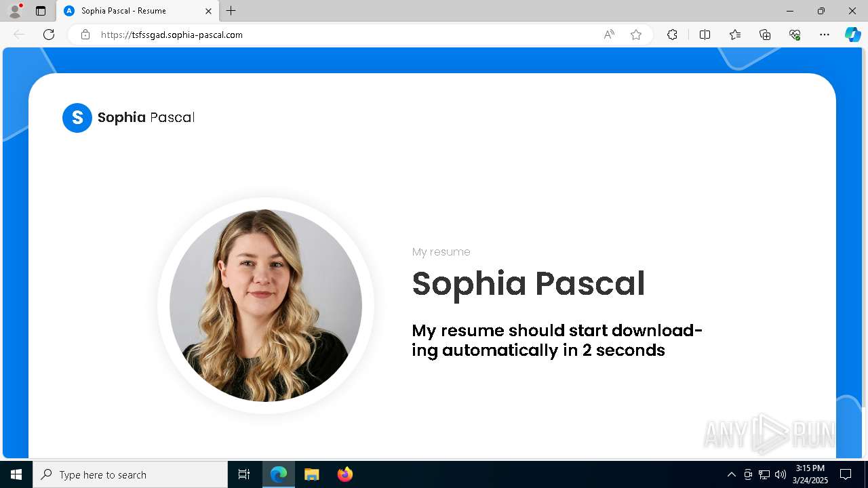
Task: Open volume control tray icon
Action: (781, 474)
